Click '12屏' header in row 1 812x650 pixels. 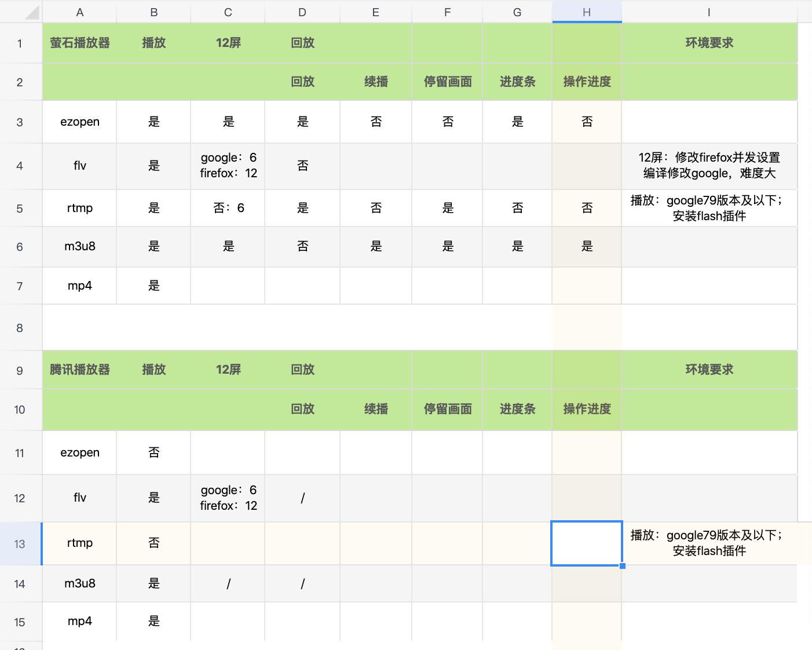pos(228,43)
